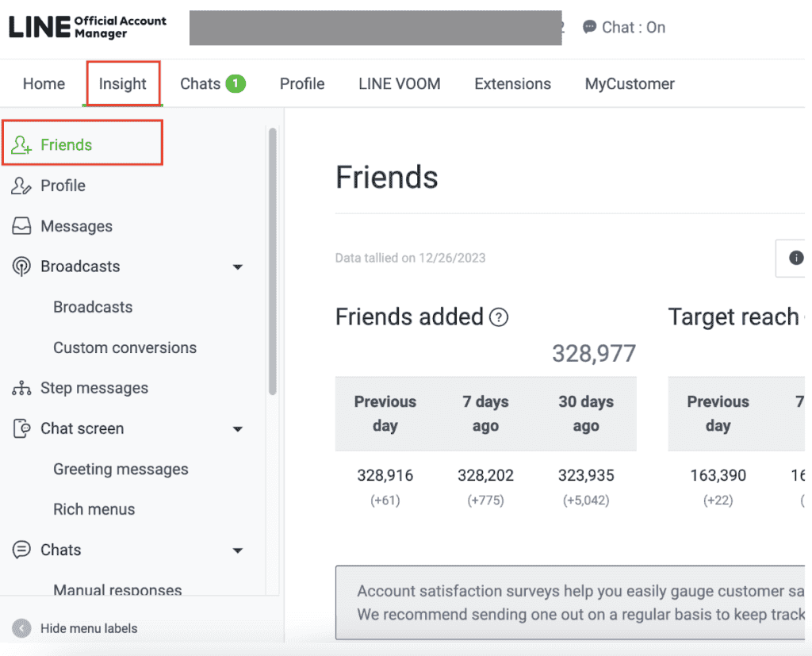Image resolution: width=812 pixels, height=656 pixels.
Task: Click the Previous day value 328,916
Action: pos(385,475)
